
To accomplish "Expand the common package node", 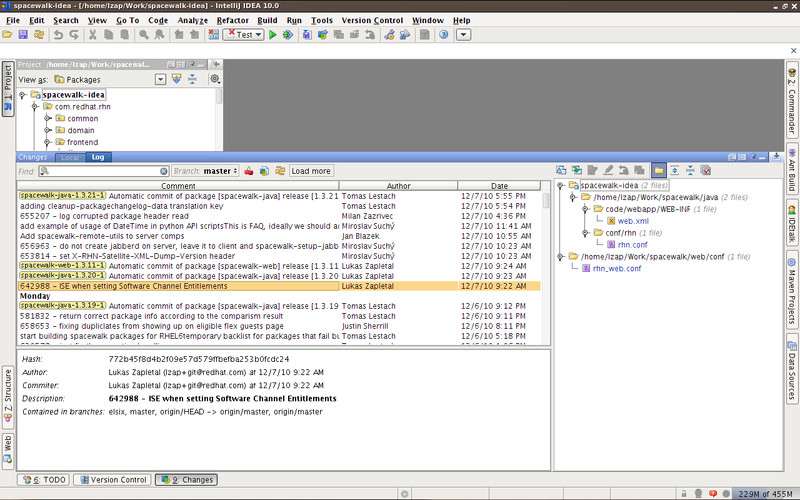I will tap(47, 118).
